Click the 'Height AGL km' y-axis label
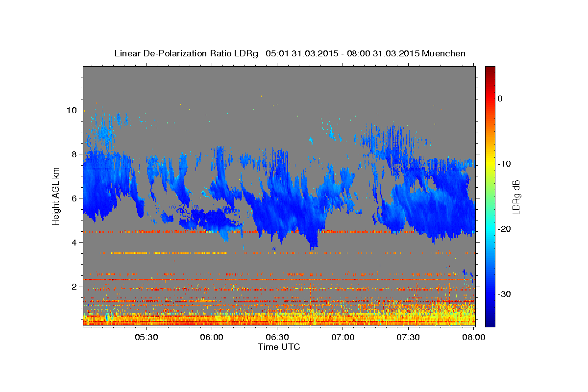Viewport: 588px width, 392px height. tap(56, 196)
